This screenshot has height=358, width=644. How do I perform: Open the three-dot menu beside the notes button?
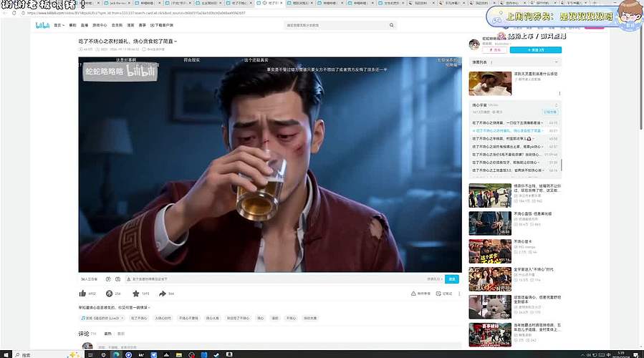coord(459,294)
